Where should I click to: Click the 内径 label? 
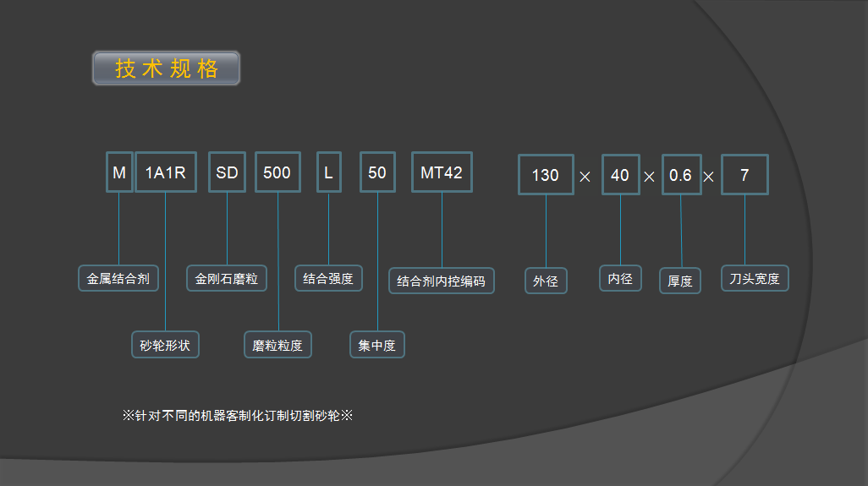(x=620, y=278)
